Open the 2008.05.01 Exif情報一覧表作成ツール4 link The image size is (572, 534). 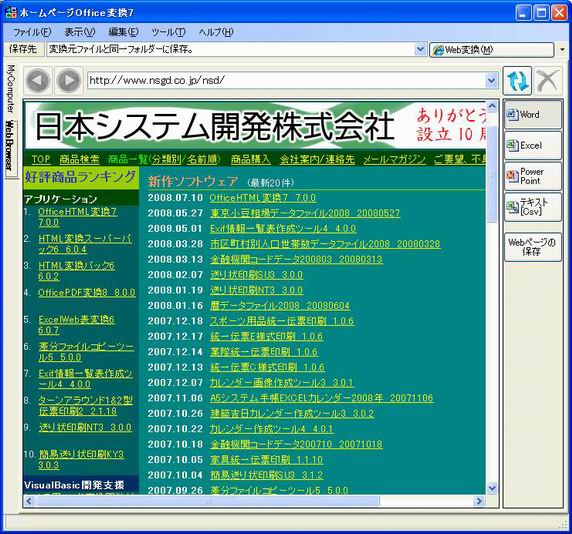(283, 228)
